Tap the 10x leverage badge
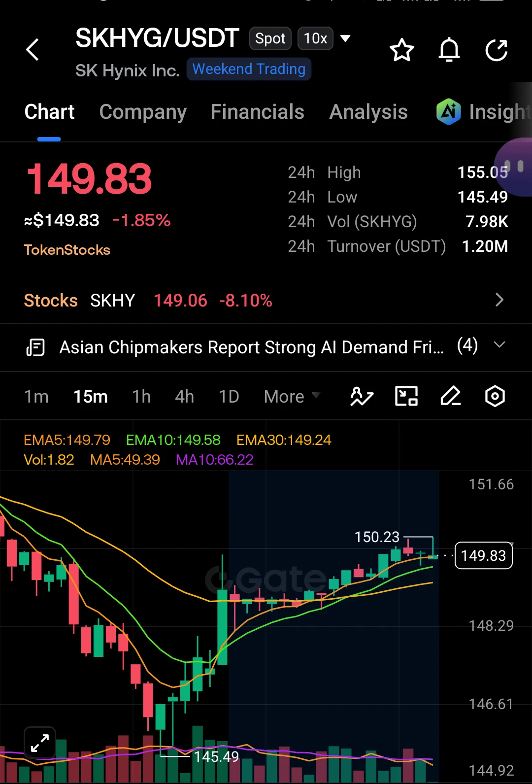The image size is (532, 784). click(x=316, y=38)
